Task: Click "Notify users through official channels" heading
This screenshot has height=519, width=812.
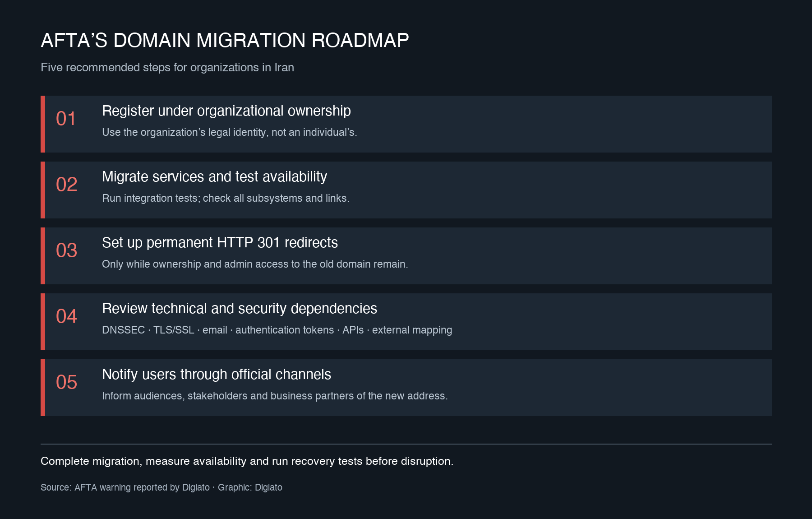Action: 217,375
